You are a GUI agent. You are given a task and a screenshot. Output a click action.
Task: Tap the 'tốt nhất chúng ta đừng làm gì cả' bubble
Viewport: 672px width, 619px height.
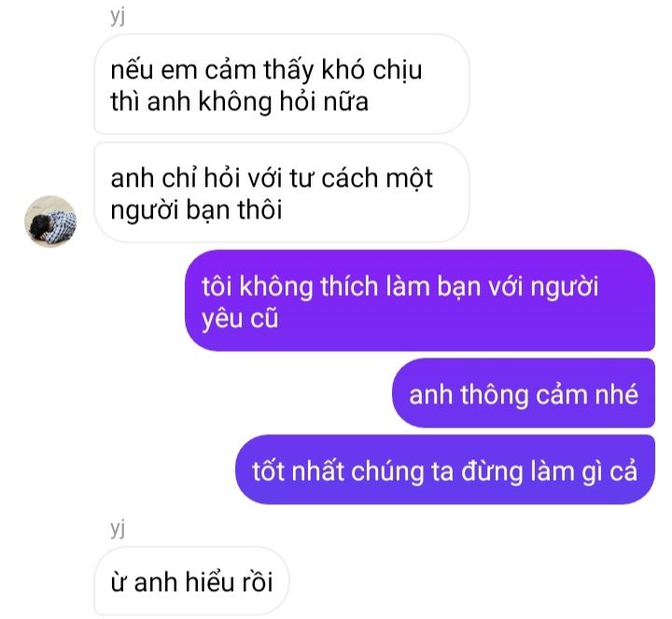(x=445, y=470)
